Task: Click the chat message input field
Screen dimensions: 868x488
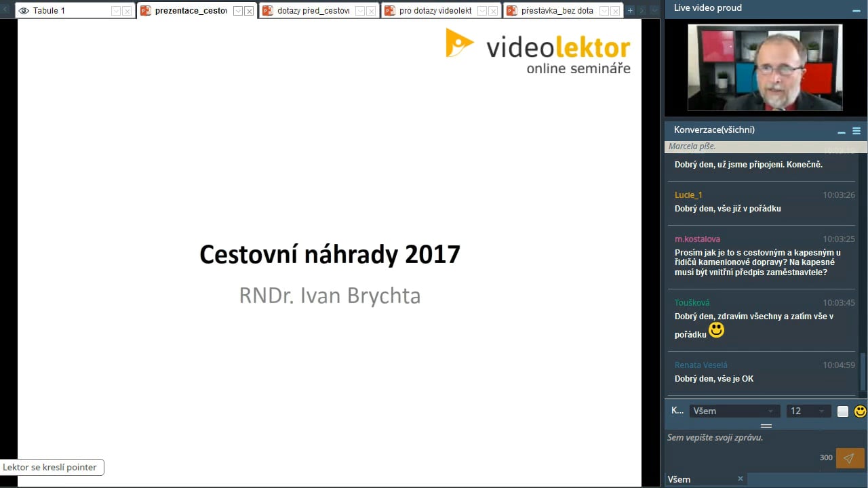Action: coord(749,438)
